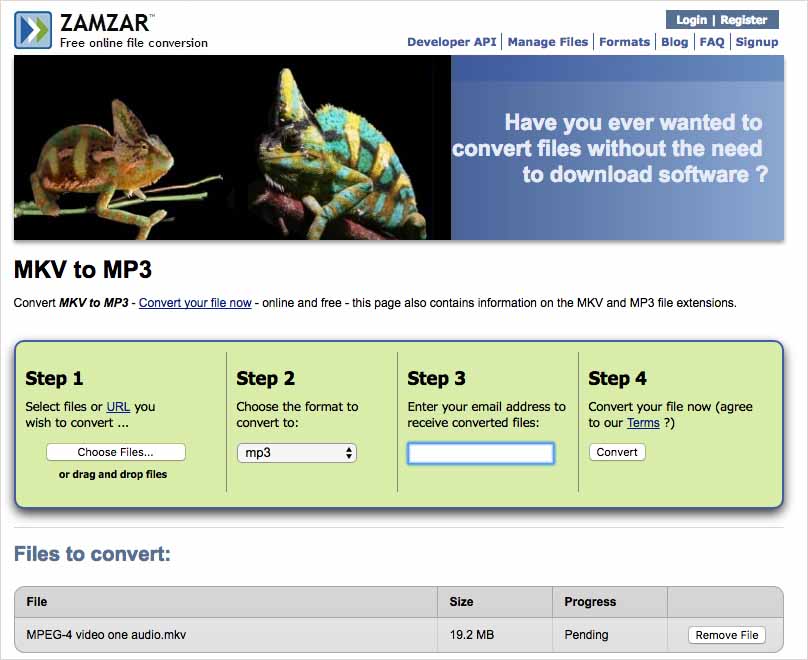Click the 'Step 3' heading

point(436,378)
